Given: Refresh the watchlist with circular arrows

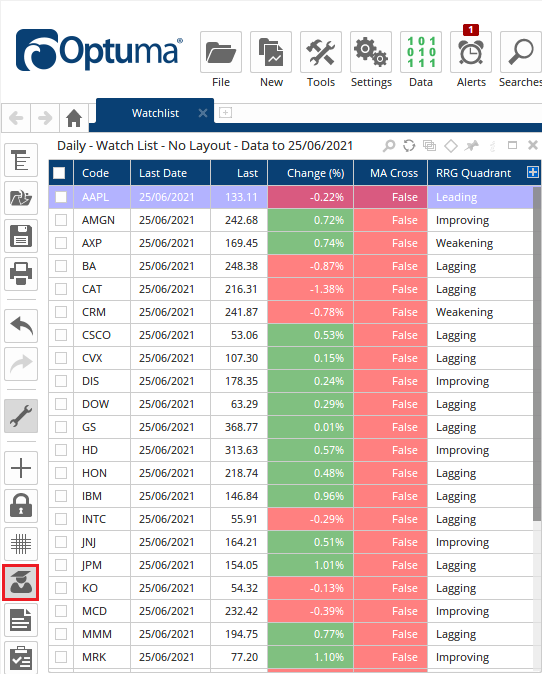Looking at the screenshot, I should point(409,146).
